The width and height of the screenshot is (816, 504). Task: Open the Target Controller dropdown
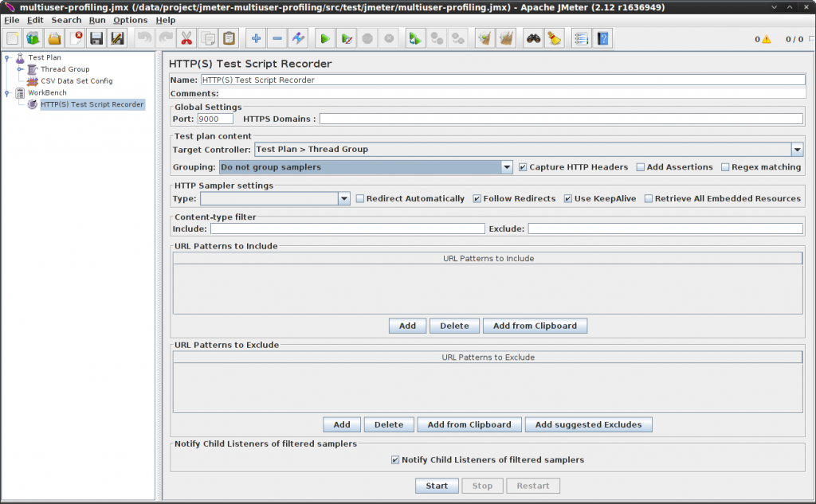click(x=796, y=149)
